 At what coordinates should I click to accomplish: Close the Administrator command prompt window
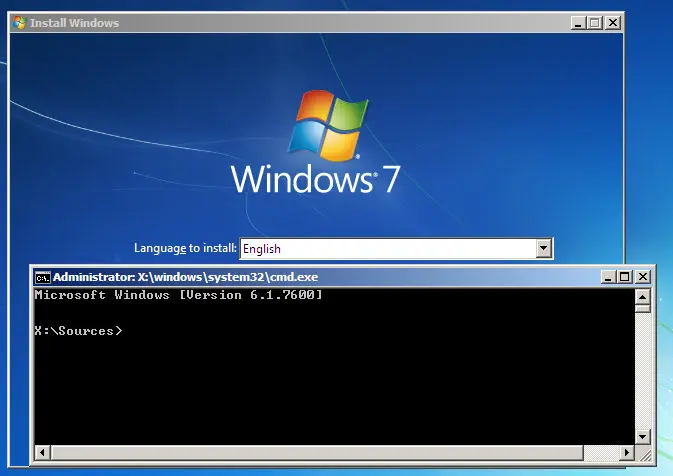[641, 276]
